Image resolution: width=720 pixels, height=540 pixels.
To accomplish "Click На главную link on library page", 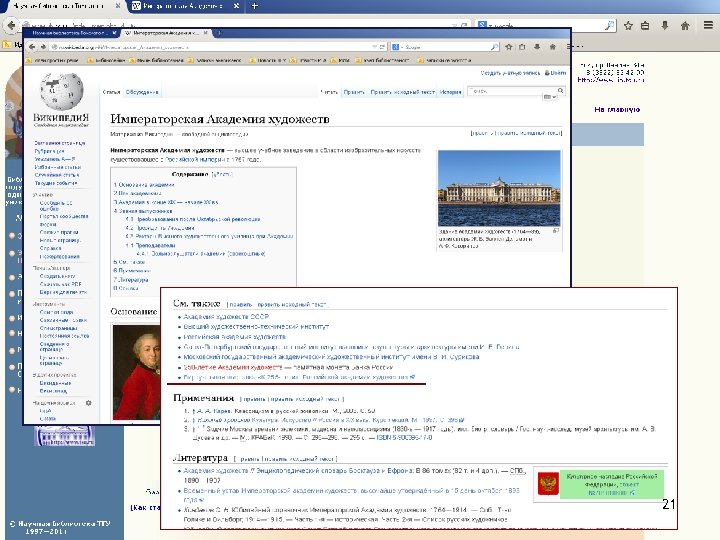I will (617, 110).
